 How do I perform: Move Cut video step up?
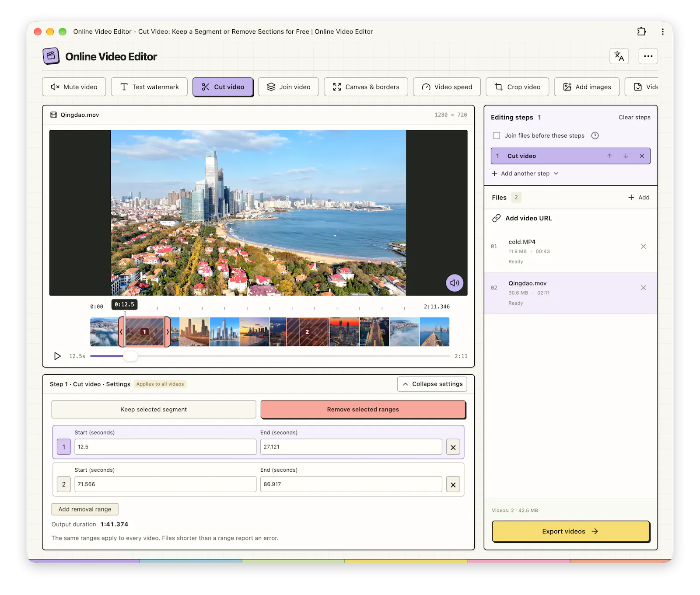[x=609, y=156]
